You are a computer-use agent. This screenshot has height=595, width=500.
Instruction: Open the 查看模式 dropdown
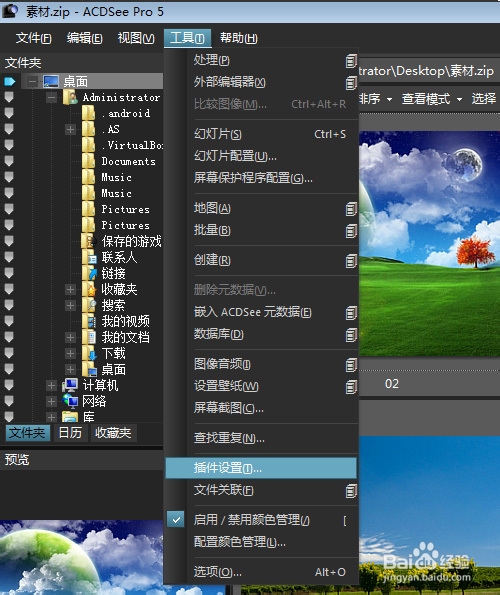432,99
